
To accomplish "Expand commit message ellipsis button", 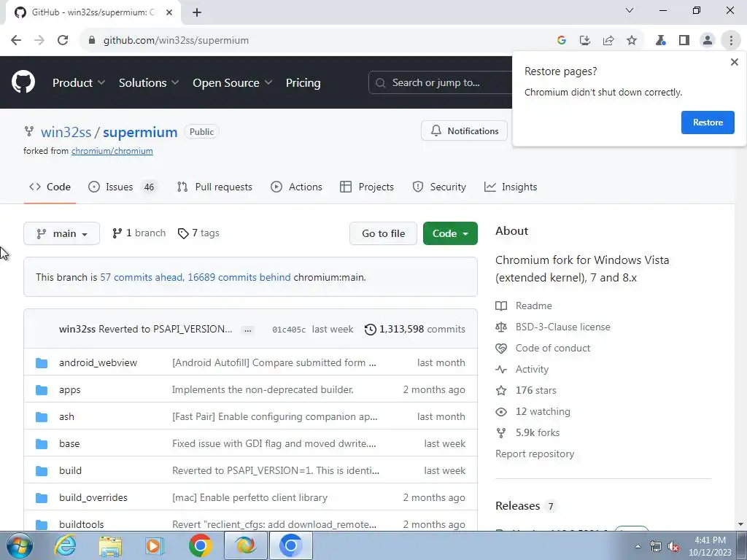I will (248, 330).
